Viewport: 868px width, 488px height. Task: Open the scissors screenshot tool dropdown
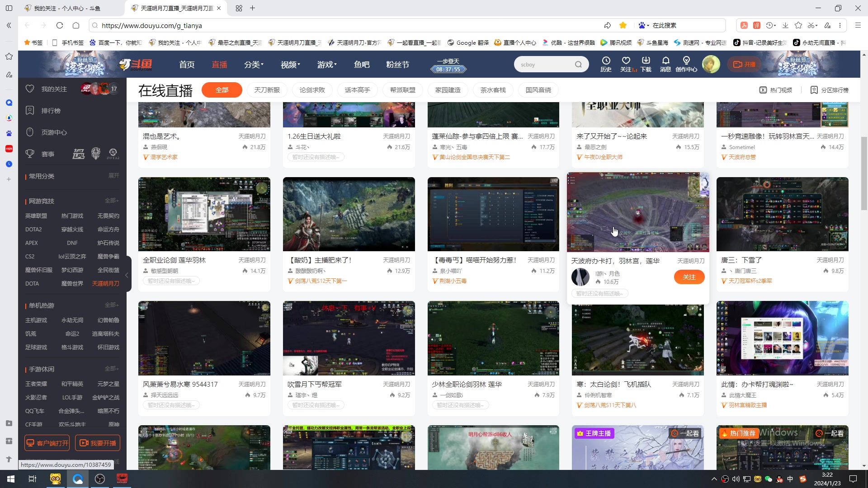[x=813, y=25]
